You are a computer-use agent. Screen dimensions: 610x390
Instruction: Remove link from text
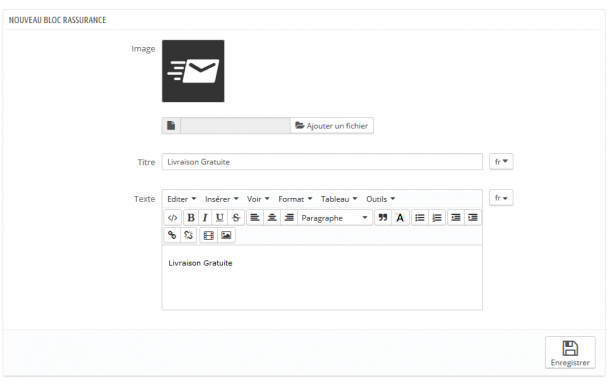click(189, 235)
